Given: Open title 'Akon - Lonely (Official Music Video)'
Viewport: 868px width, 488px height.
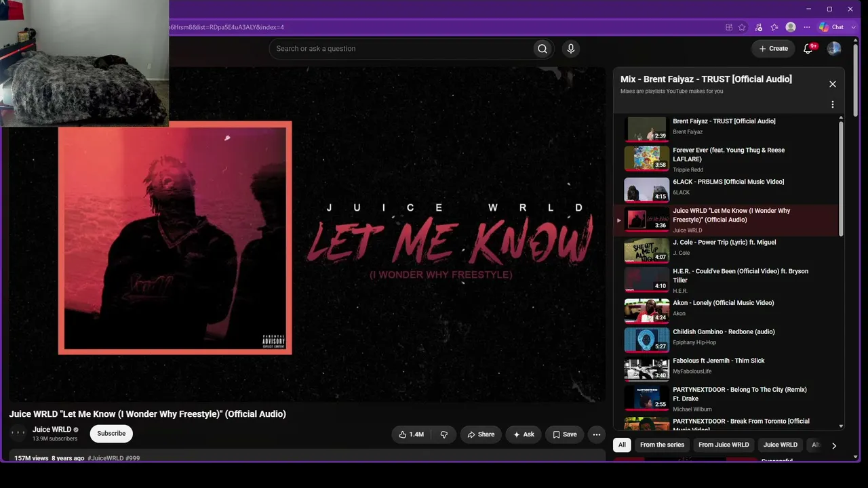Looking at the screenshot, I should tap(723, 303).
